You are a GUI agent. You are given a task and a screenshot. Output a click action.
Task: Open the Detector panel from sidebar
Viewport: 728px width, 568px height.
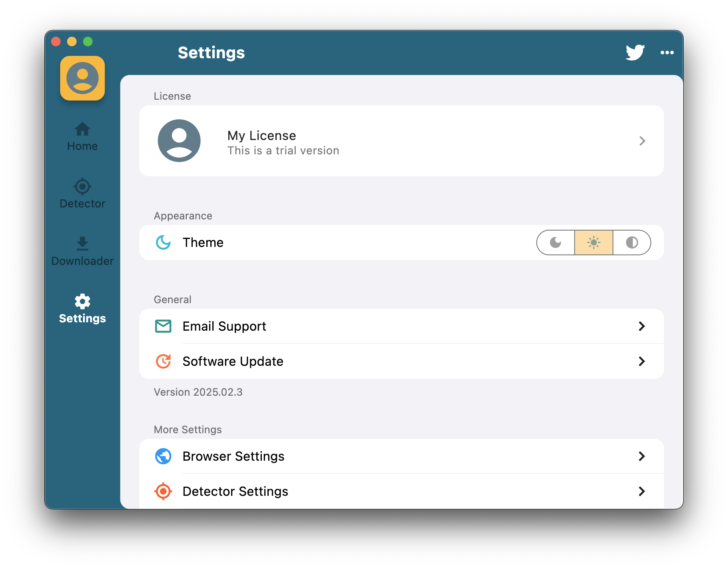pos(82,186)
